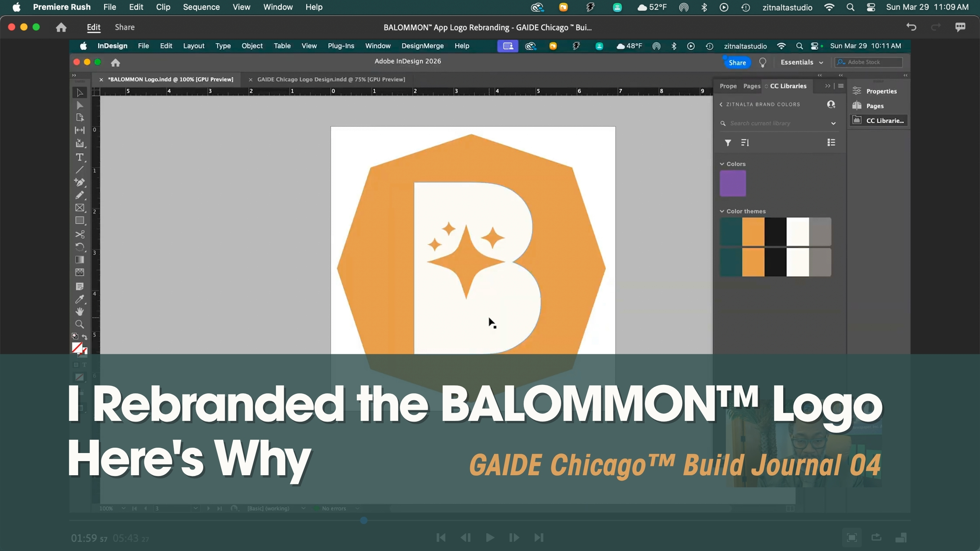Image resolution: width=980 pixels, height=551 pixels.
Task: Click the default fill and stroke icon
Action: (75, 336)
